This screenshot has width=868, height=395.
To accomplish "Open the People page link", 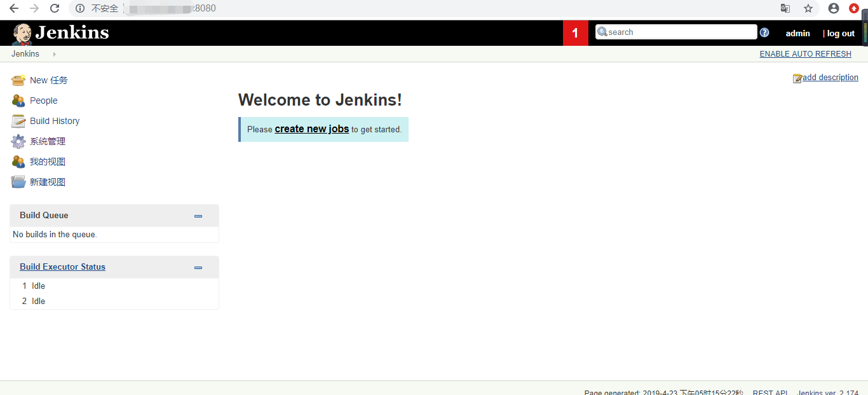I will click(x=44, y=100).
